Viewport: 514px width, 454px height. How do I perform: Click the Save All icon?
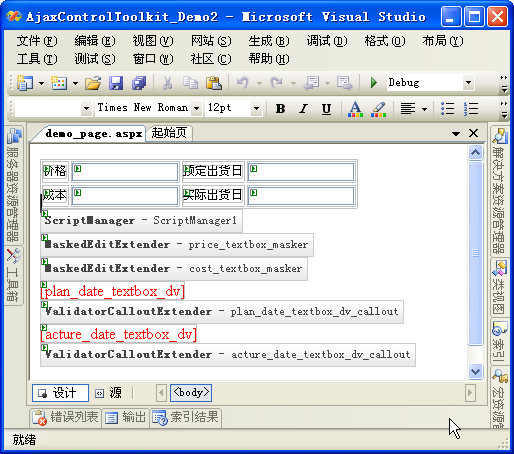click(139, 83)
